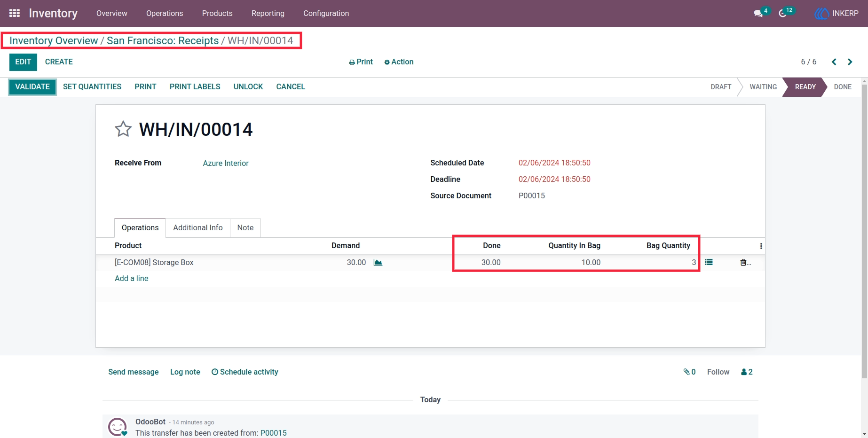
Task: Follow this document
Action: pyautogui.click(x=718, y=372)
